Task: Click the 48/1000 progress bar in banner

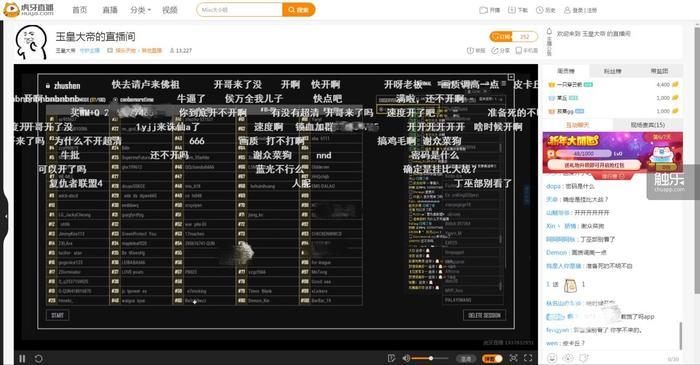Action: pyautogui.click(x=583, y=153)
